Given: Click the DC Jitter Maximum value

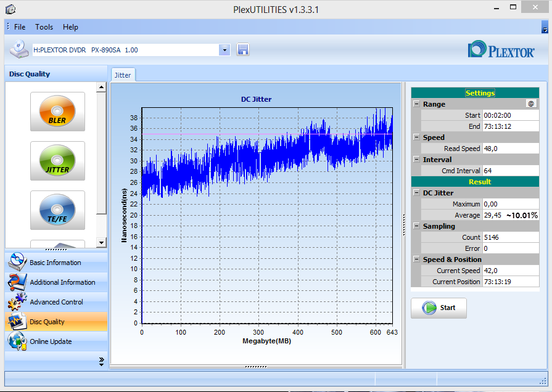Looking at the screenshot, I should point(511,204).
